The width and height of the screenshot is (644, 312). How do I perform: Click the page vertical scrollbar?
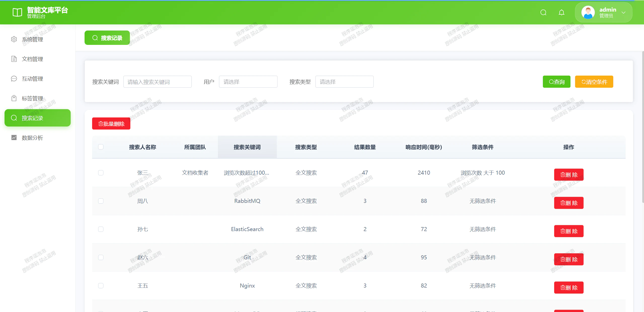click(643, 127)
